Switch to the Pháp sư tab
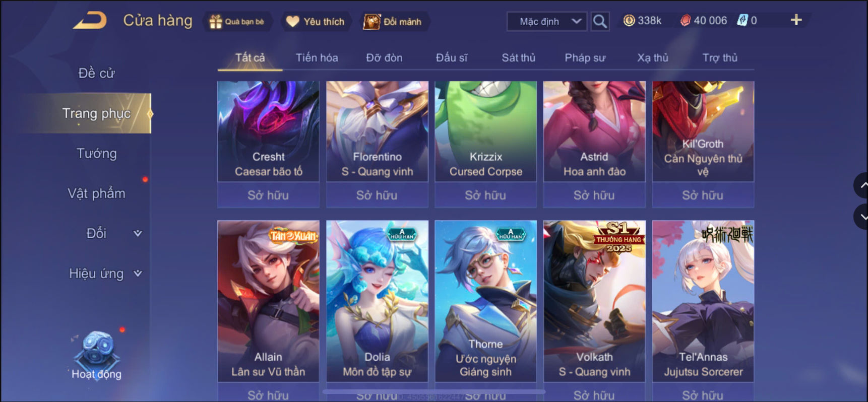The width and height of the screenshot is (868, 402). click(585, 58)
